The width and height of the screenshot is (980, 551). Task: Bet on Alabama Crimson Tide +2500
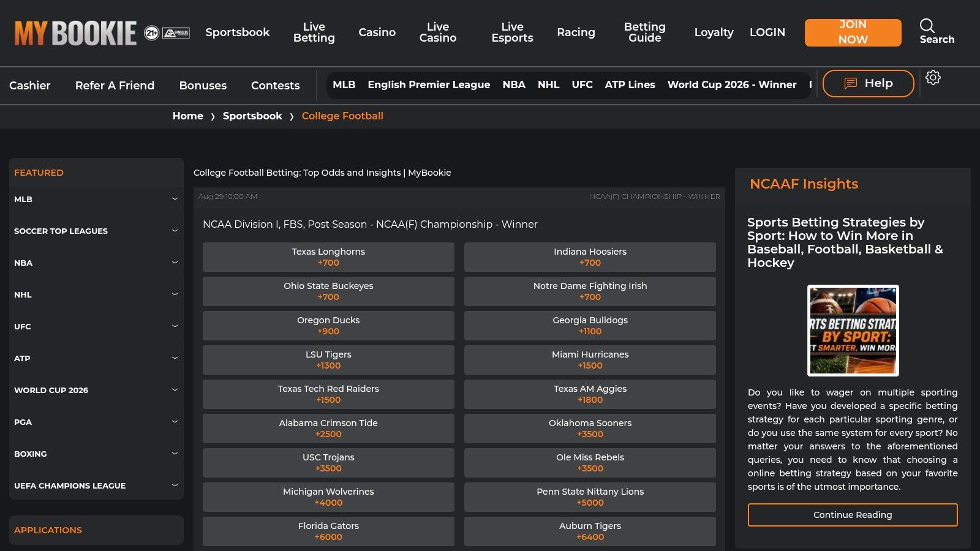point(328,429)
